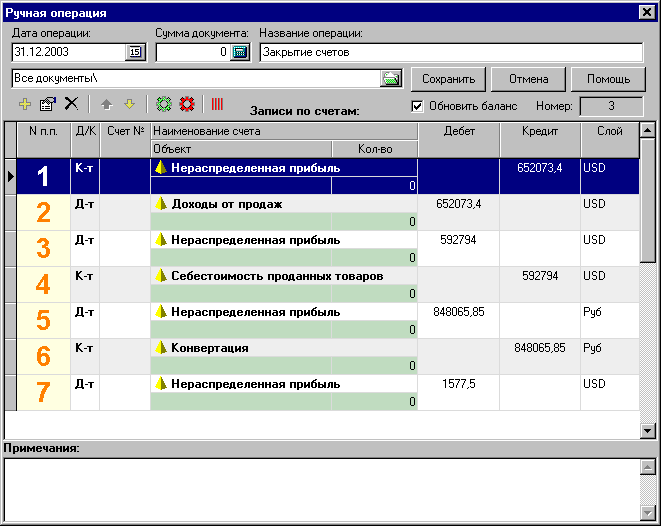Click Руб layer in row 6
This screenshot has width=661, height=526.
tap(592, 348)
